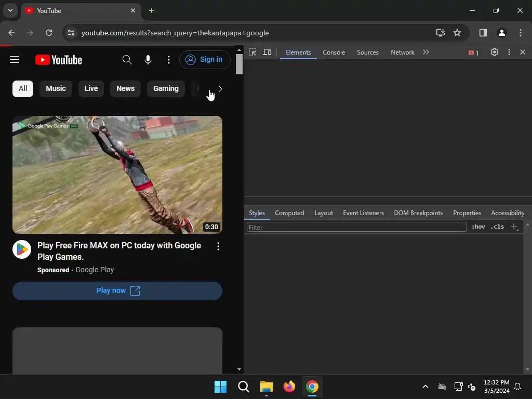
Task: Open File Explorer from taskbar
Action: 267,387
